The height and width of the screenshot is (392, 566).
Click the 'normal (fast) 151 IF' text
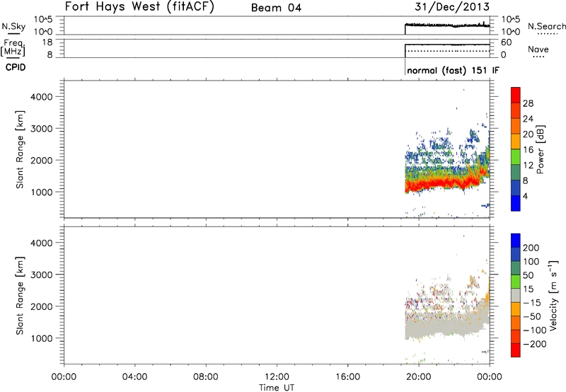click(x=453, y=70)
